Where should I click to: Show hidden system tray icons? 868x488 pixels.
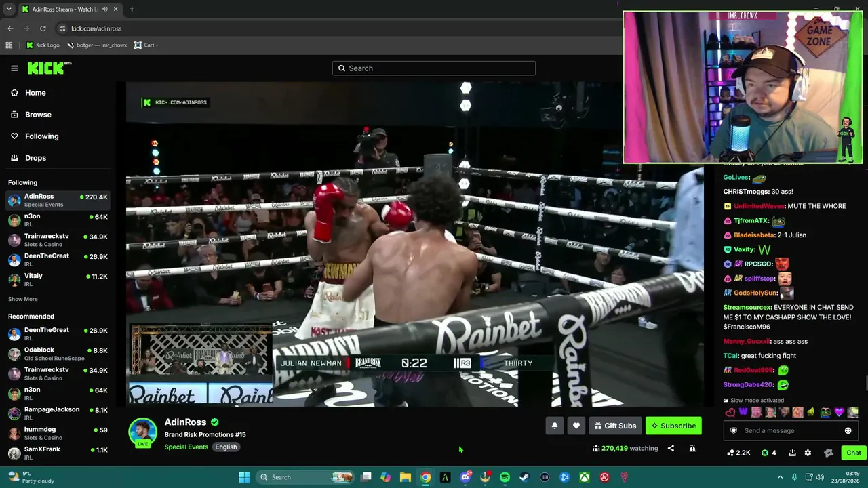coord(780,477)
